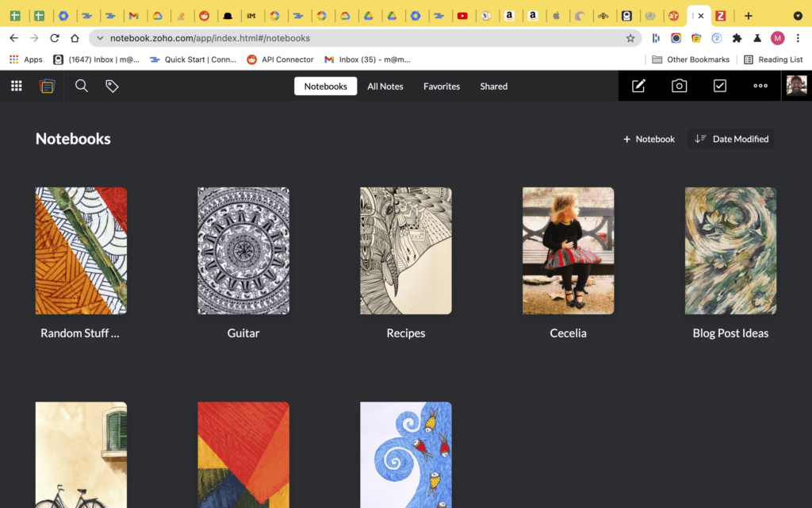Switch to Favorites tab

coord(441,86)
